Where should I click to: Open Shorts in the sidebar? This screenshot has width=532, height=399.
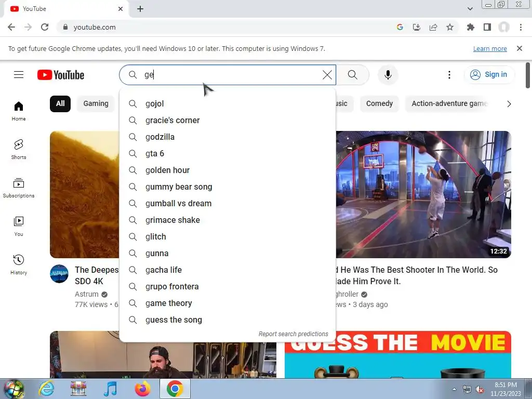pyautogui.click(x=19, y=149)
